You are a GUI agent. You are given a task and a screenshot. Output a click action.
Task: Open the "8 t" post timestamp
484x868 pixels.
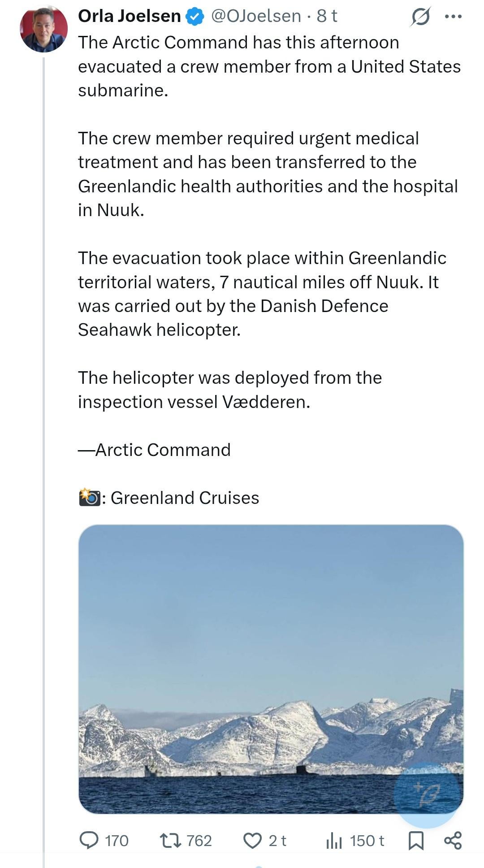pyautogui.click(x=327, y=16)
